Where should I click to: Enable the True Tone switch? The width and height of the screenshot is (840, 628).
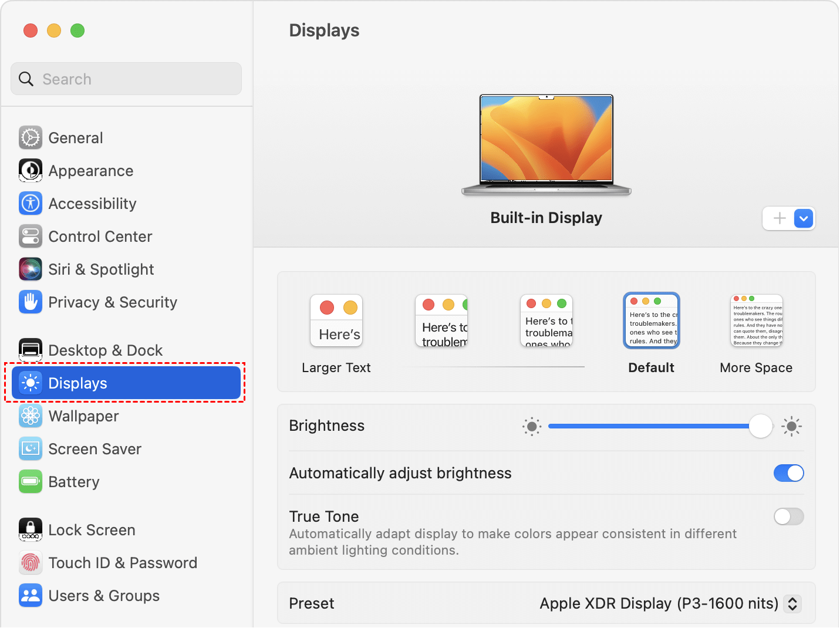(x=788, y=516)
